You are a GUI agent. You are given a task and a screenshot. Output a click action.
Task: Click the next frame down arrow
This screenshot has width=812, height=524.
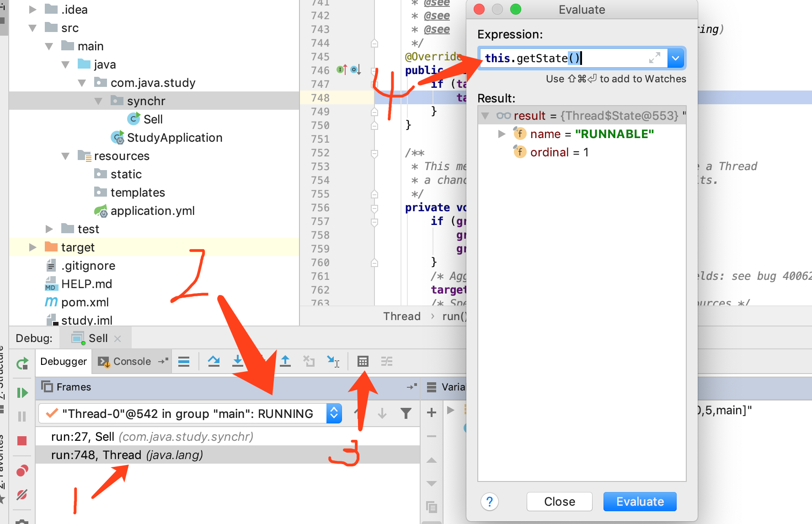tap(382, 413)
